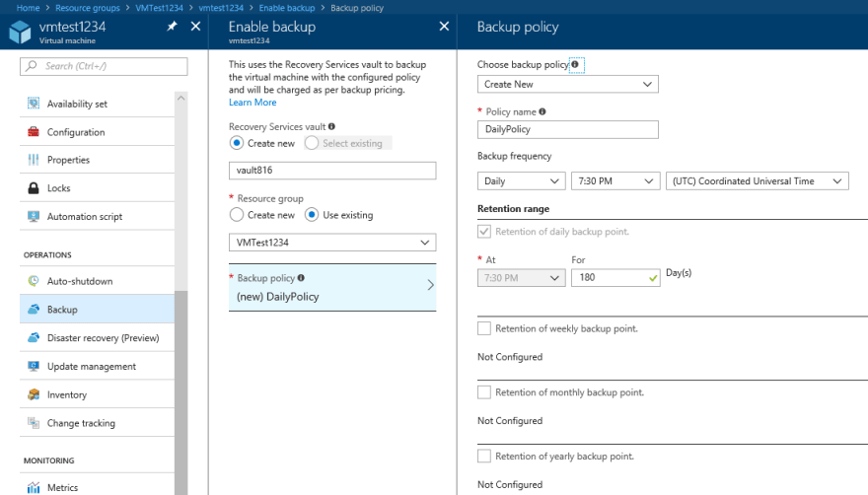Click the sidebar scroll up arrow
868x495 pixels.
pyautogui.click(x=181, y=98)
